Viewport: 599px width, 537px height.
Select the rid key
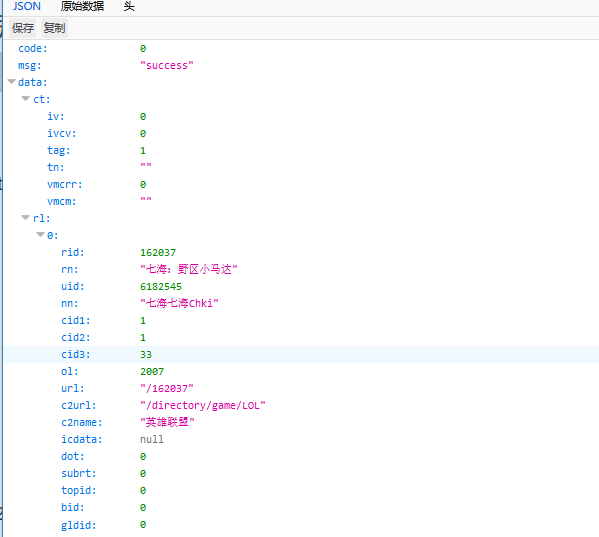coord(73,252)
